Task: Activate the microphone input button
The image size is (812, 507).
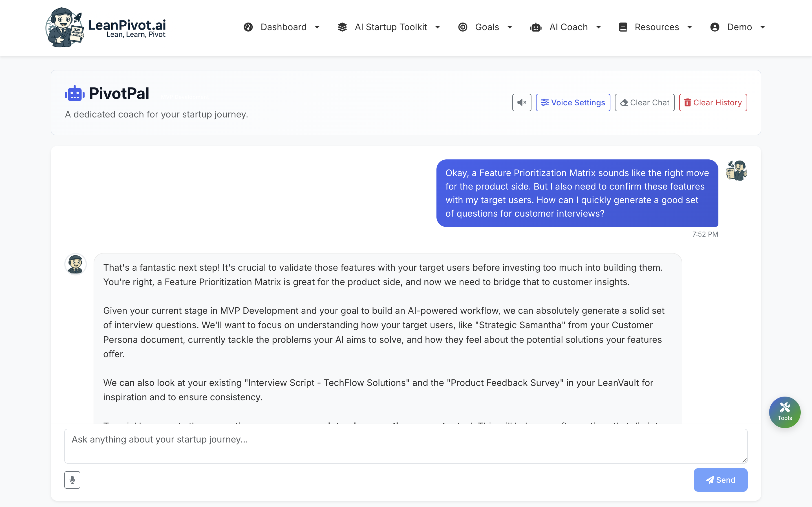Action: (72, 479)
